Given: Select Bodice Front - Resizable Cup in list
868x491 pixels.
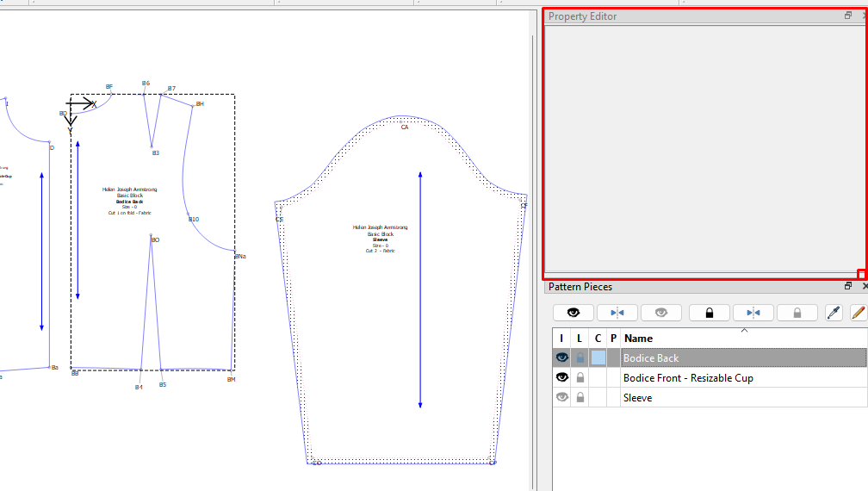Looking at the screenshot, I should [x=687, y=377].
